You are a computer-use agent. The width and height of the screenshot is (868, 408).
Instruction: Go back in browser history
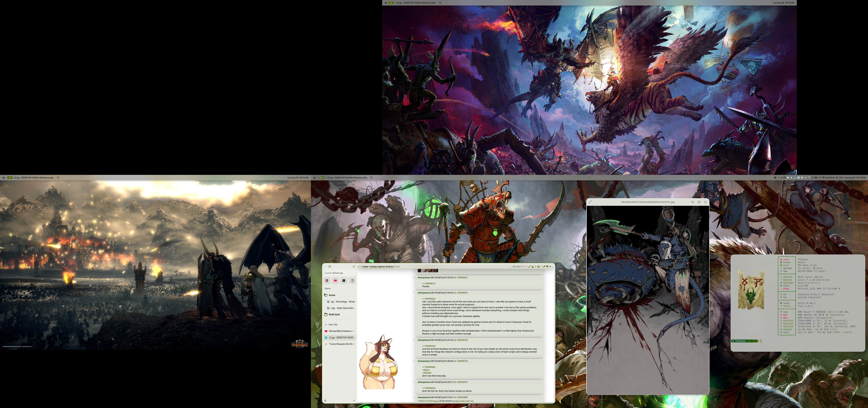(x=344, y=266)
